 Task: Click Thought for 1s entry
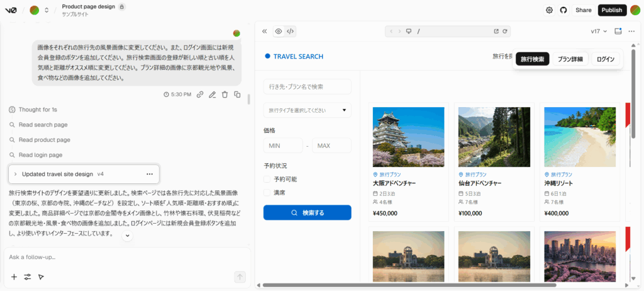[x=38, y=110]
